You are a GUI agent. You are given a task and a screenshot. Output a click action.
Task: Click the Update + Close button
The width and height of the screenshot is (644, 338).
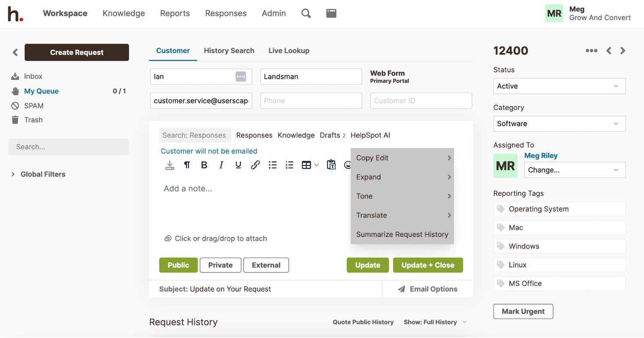[428, 265]
